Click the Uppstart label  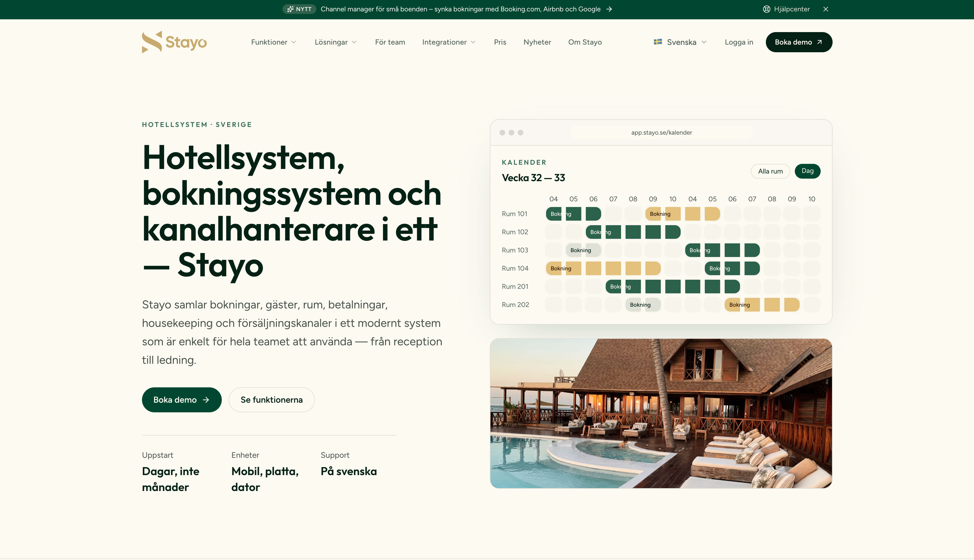(x=158, y=455)
